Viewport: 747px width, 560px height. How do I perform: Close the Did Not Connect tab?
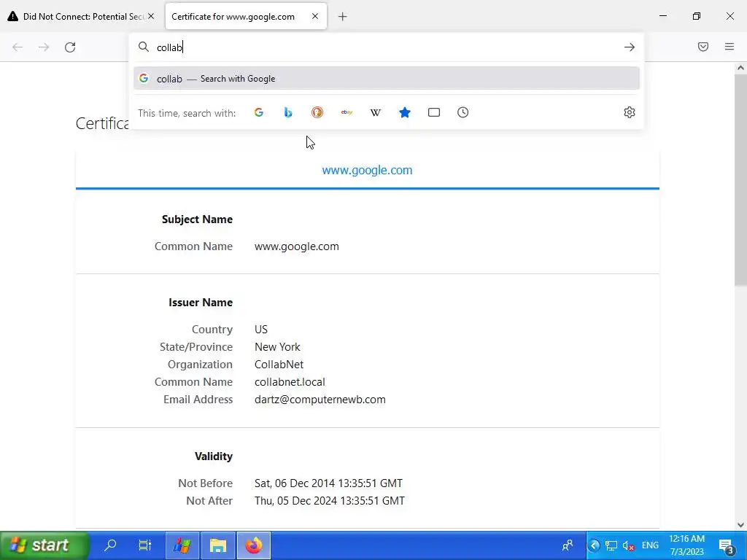click(x=151, y=16)
